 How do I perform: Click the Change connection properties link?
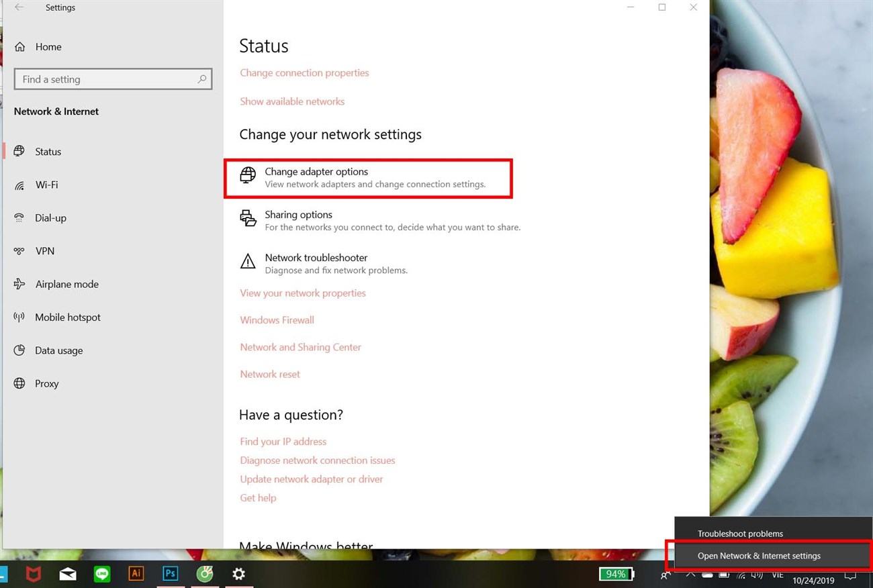(304, 72)
